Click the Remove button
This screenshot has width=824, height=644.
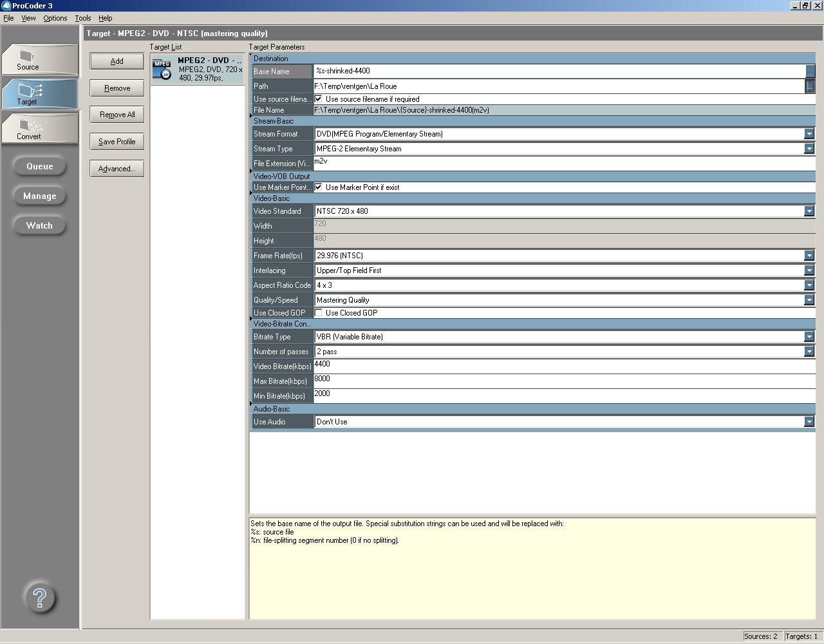pyautogui.click(x=117, y=88)
